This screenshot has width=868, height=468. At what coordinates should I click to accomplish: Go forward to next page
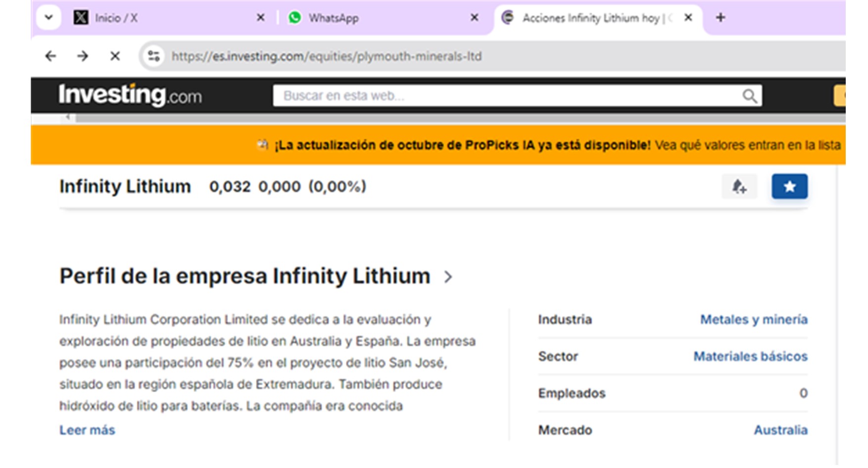pos(83,56)
